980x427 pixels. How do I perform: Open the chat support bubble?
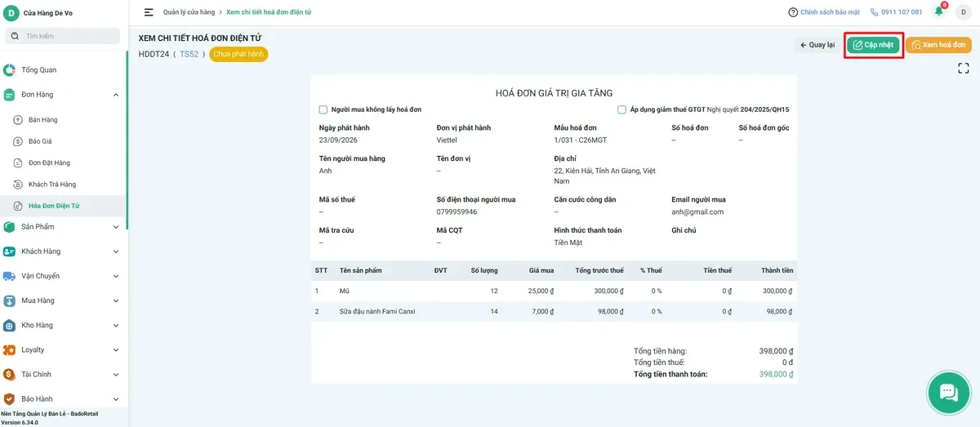(x=948, y=392)
